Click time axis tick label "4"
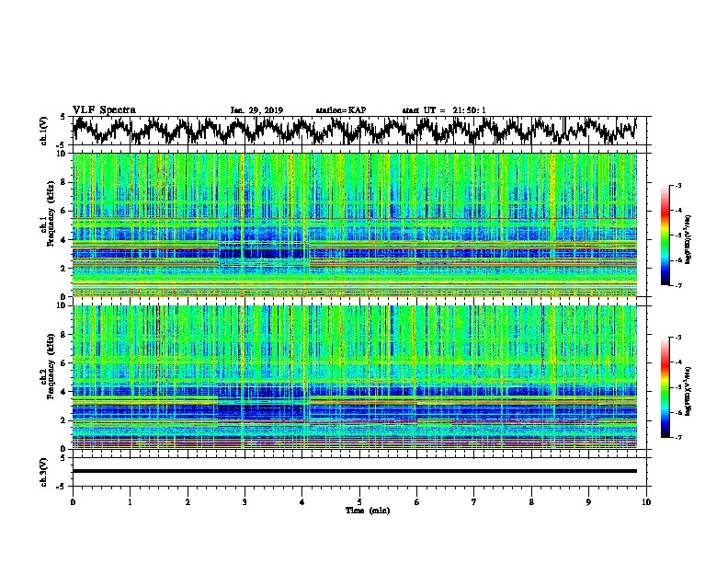 (302, 502)
